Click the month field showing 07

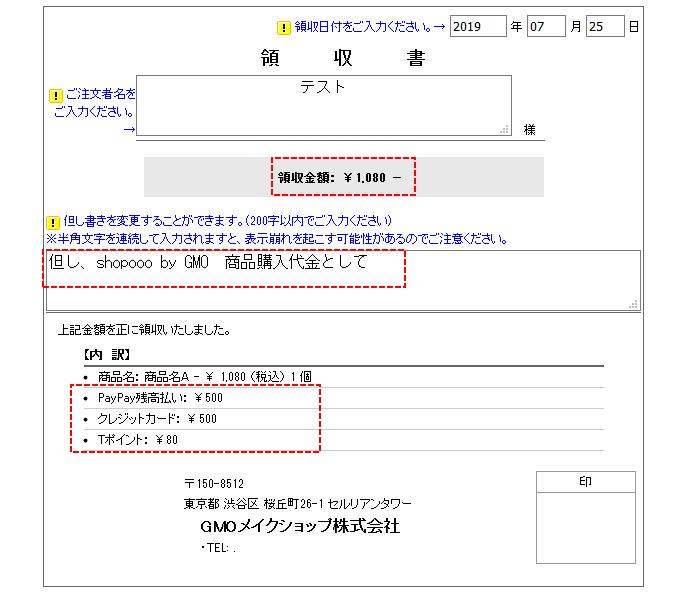546,27
